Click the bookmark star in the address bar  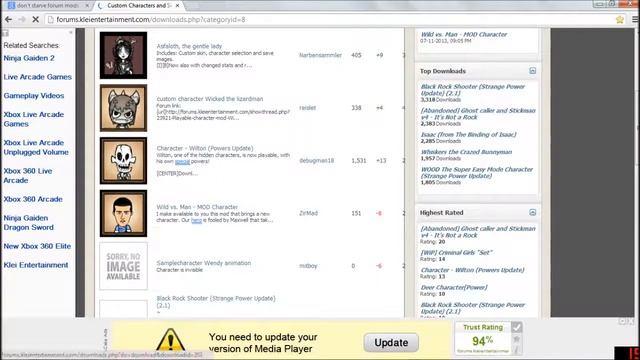pos(620,20)
